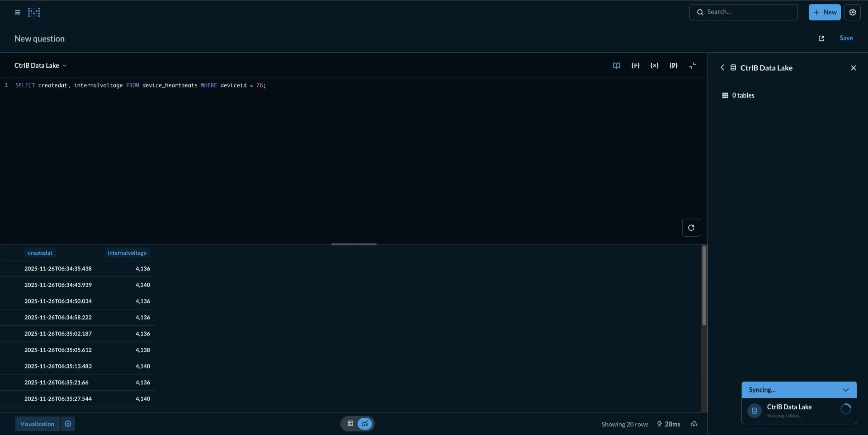Open the variables panel icon
The image size is (868, 435).
pyautogui.click(x=655, y=65)
